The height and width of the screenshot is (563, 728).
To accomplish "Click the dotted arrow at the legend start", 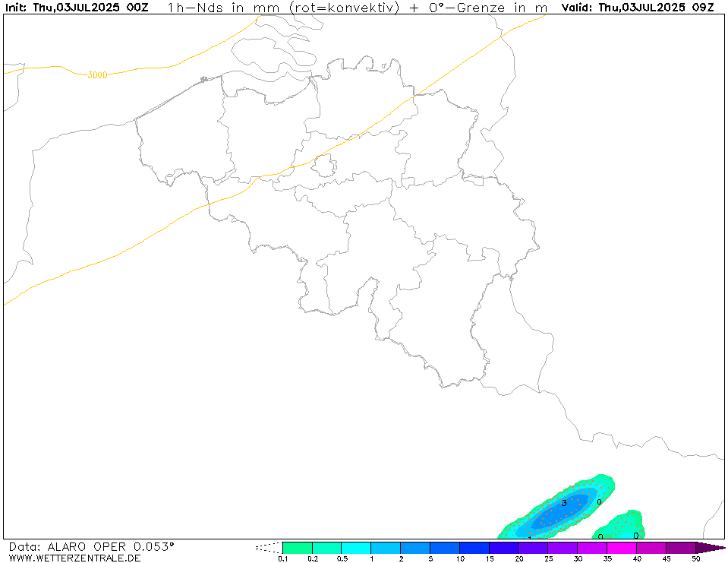I will 269,548.
